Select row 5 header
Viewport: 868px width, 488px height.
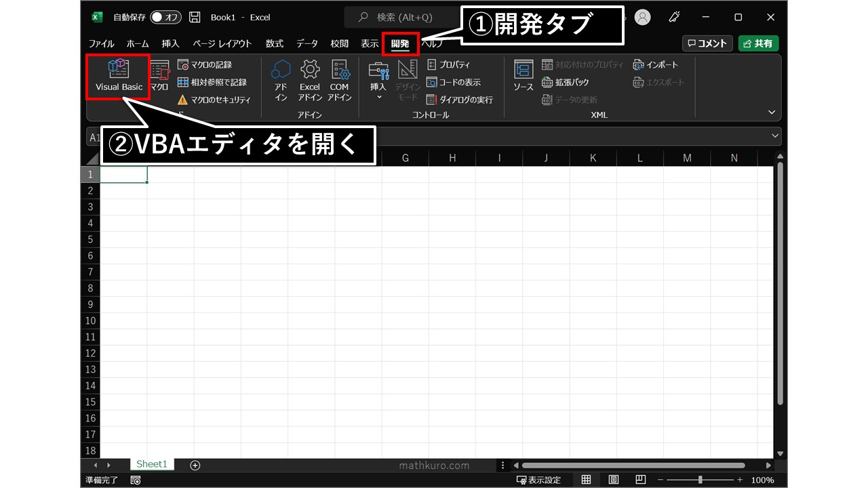coord(90,239)
